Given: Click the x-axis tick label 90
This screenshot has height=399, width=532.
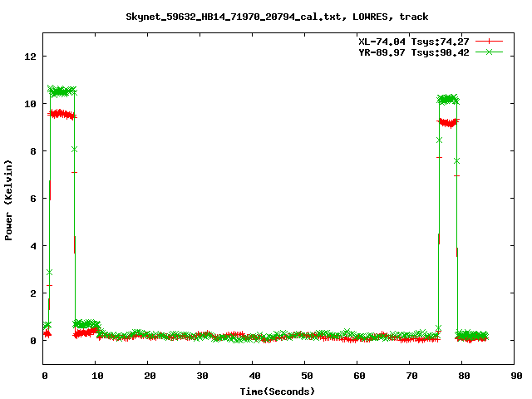Looking at the screenshot, I should tap(516, 376).
